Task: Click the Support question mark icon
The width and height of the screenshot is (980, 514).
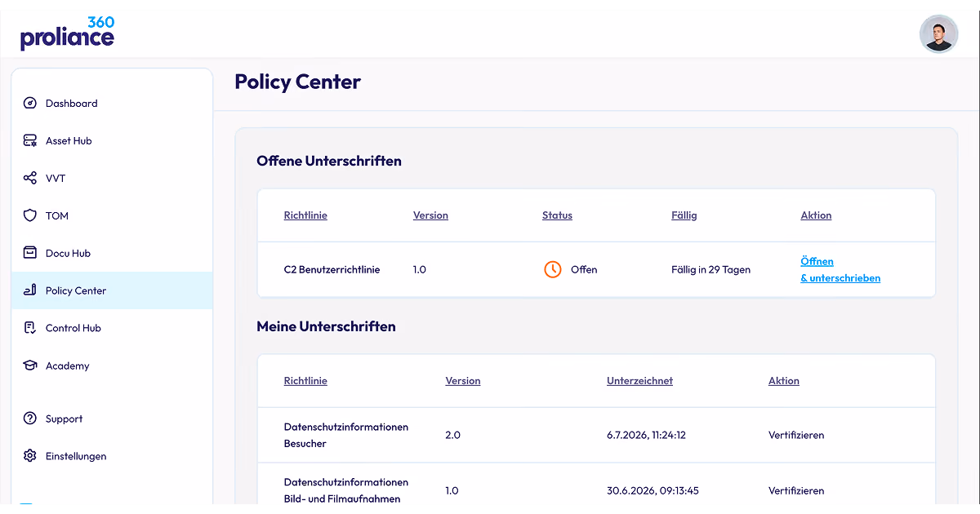Action: (x=30, y=419)
